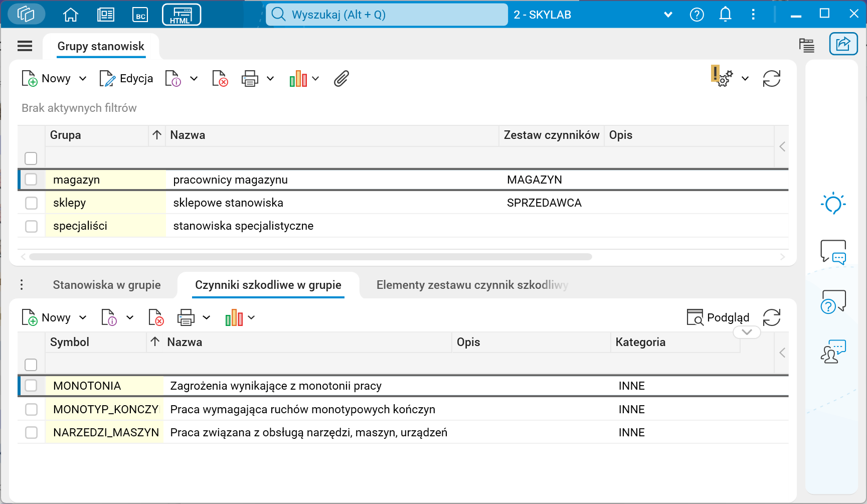
Task: Open the notifications bell icon
Action: pos(725,15)
